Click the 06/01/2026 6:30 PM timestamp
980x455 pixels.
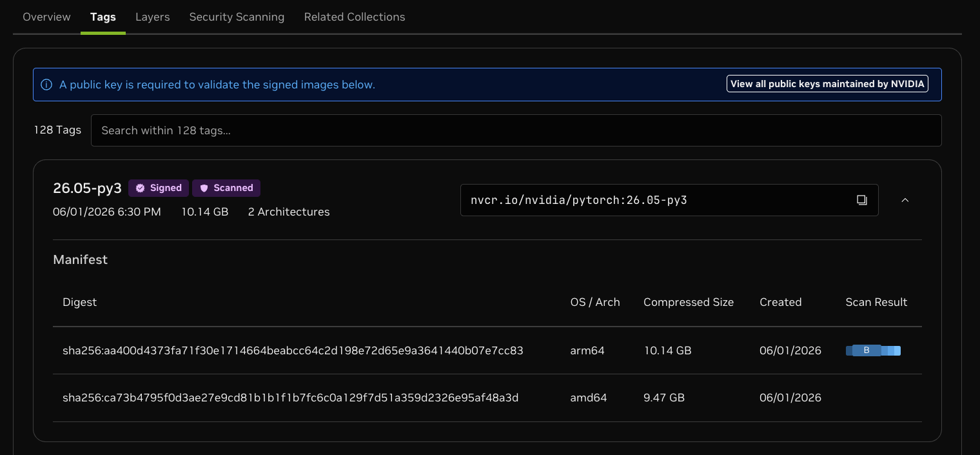107,212
